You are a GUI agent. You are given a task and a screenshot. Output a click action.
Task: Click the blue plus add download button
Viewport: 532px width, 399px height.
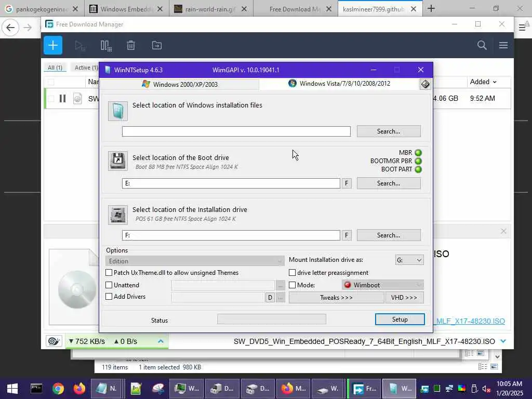click(53, 45)
